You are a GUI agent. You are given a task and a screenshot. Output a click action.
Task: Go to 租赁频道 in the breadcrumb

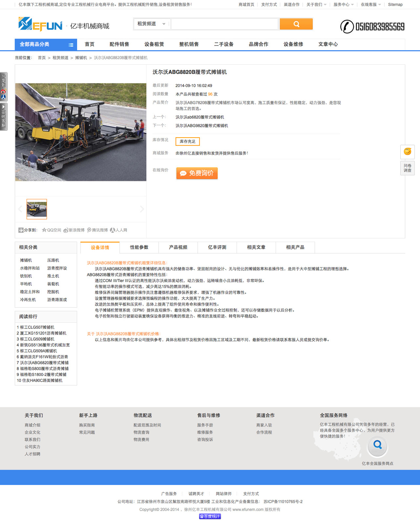pos(60,57)
